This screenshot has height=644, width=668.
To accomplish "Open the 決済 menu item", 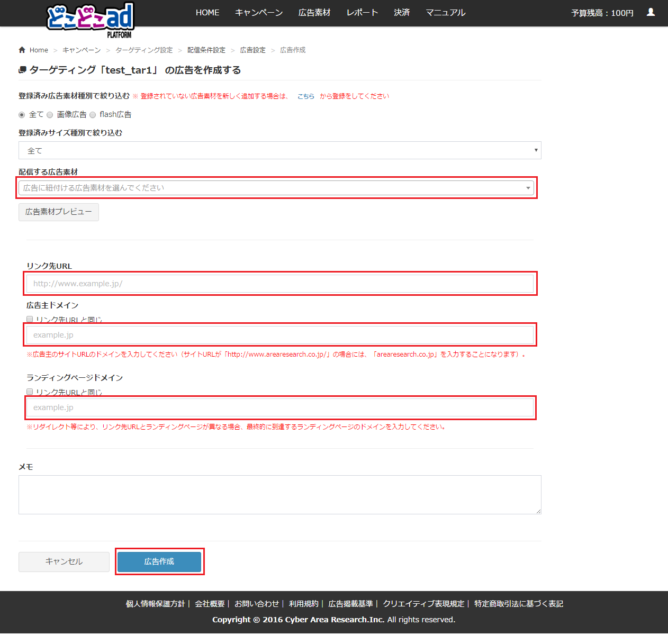I will [x=402, y=12].
